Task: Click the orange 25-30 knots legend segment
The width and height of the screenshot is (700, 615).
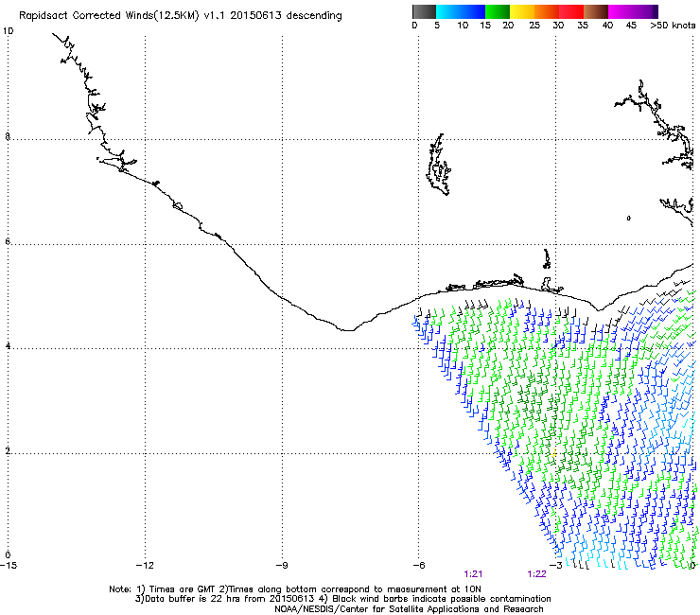Action: 547,11
